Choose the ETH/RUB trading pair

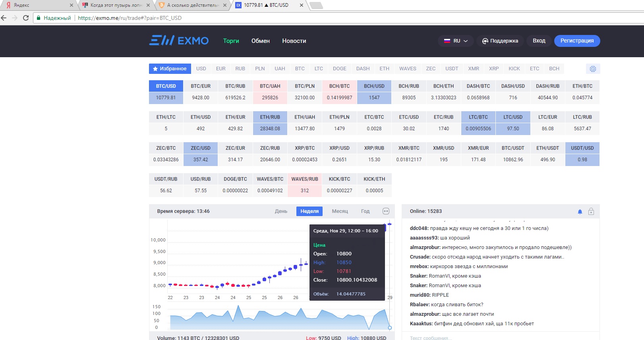click(270, 123)
